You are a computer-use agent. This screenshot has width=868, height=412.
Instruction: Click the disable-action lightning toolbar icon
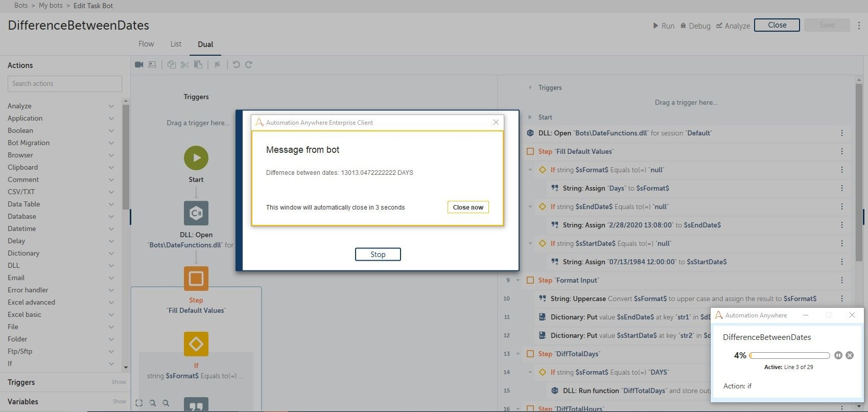point(217,64)
